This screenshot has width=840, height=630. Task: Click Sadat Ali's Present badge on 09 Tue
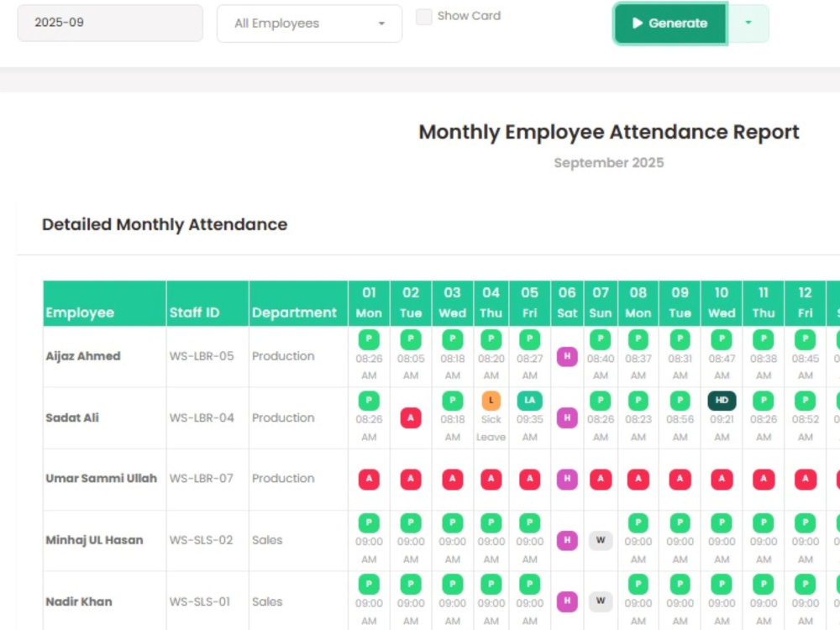point(680,400)
